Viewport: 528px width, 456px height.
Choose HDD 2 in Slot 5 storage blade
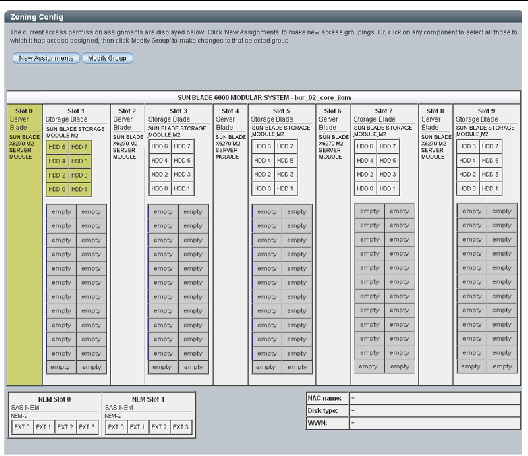(x=263, y=174)
